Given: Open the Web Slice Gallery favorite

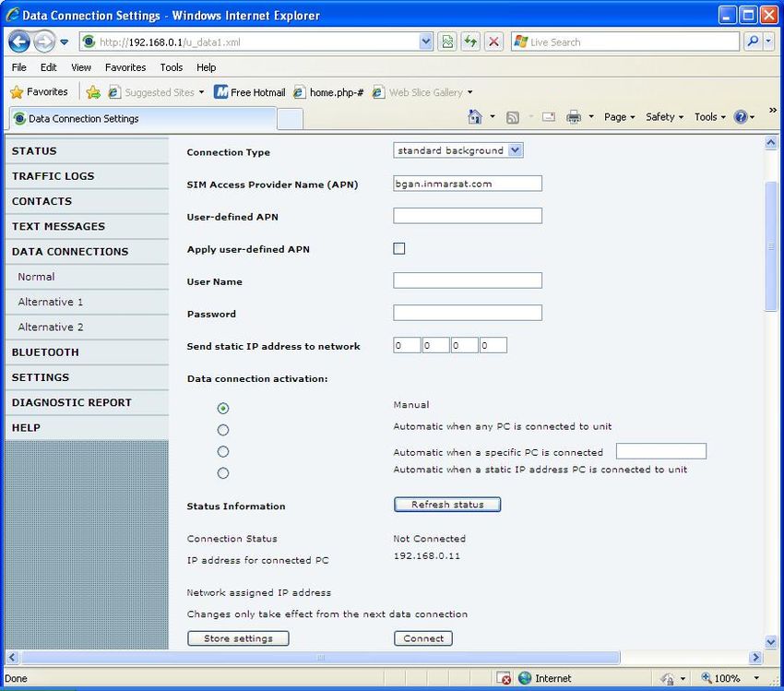Looking at the screenshot, I should 422,92.
